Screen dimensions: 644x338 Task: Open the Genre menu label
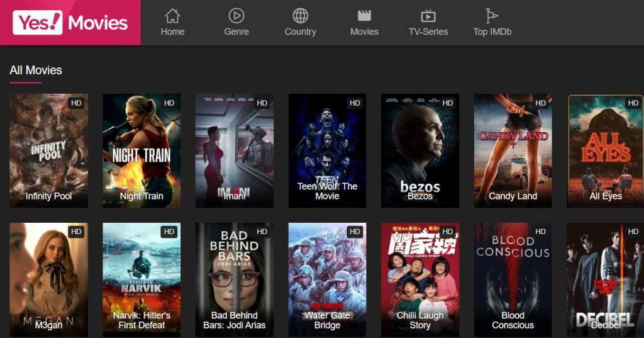[236, 31]
